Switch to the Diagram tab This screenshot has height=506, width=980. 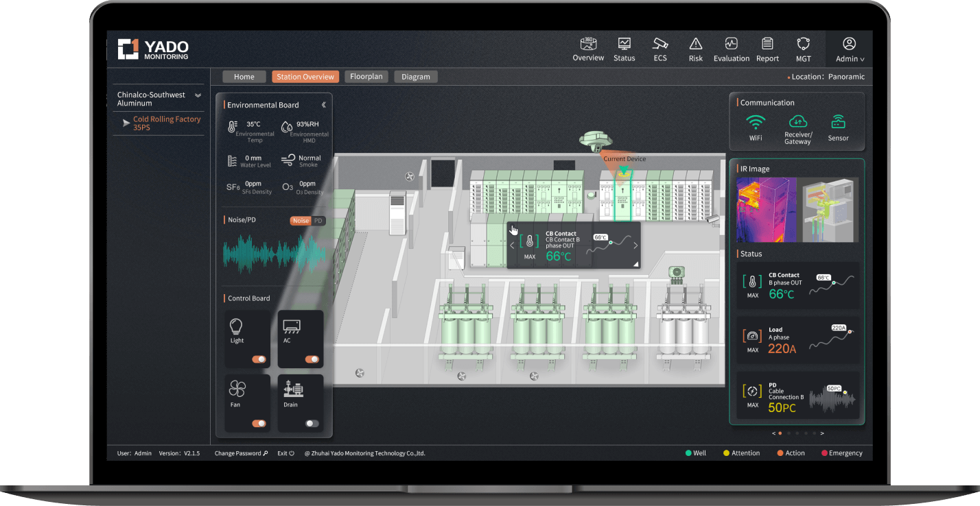coord(415,77)
